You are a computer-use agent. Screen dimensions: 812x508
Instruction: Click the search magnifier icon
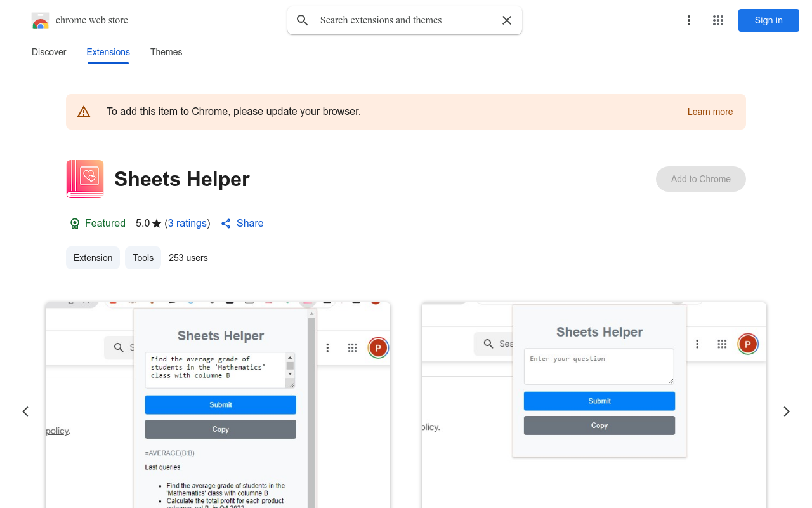click(x=303, y=20)
